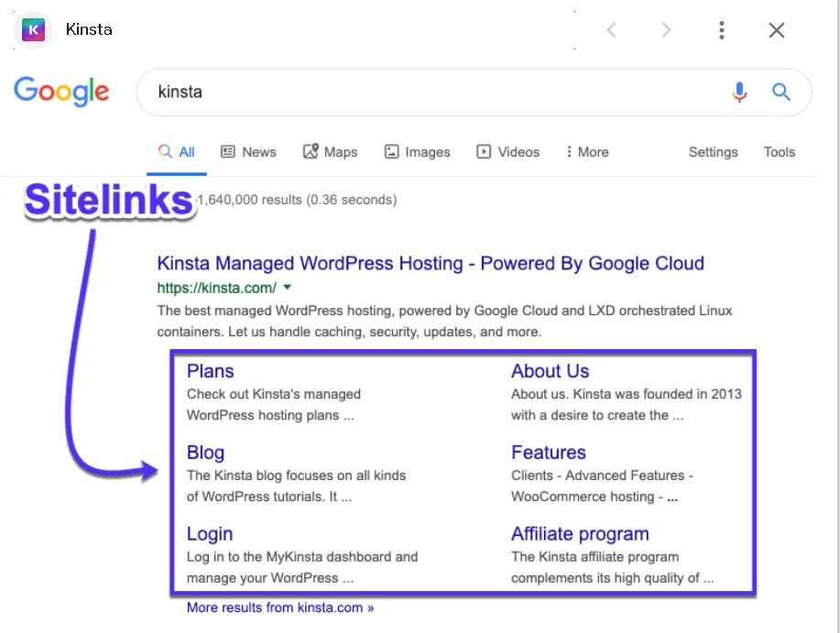Screen dimensions: 840x633
Task: Go forward with the right arrow
Action: pos(666,30)
